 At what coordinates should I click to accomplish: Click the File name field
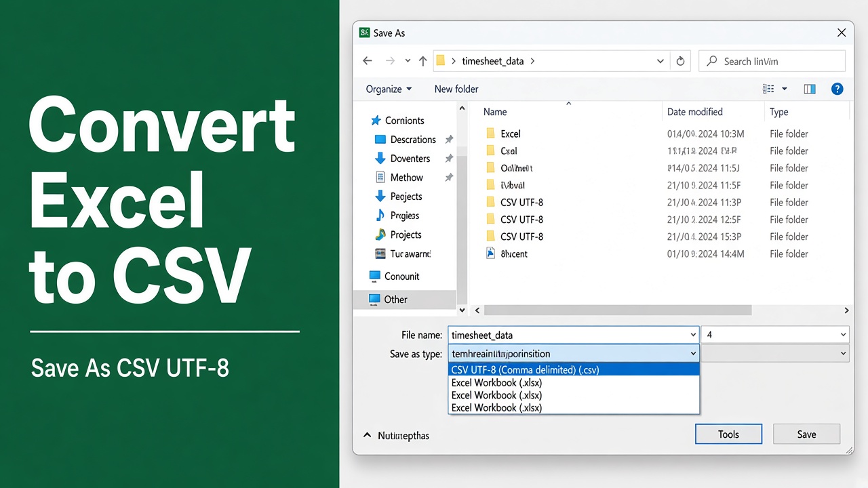574,335
